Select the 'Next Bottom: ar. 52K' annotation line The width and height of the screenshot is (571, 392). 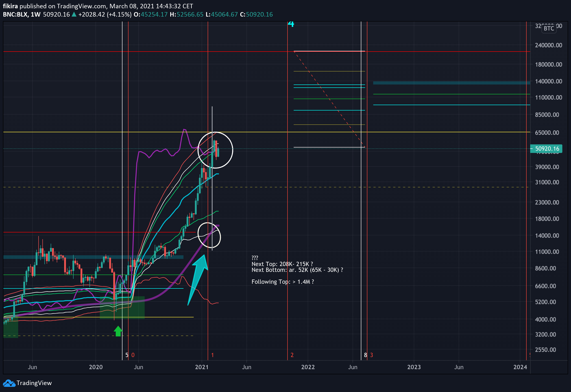pos(297,270)
